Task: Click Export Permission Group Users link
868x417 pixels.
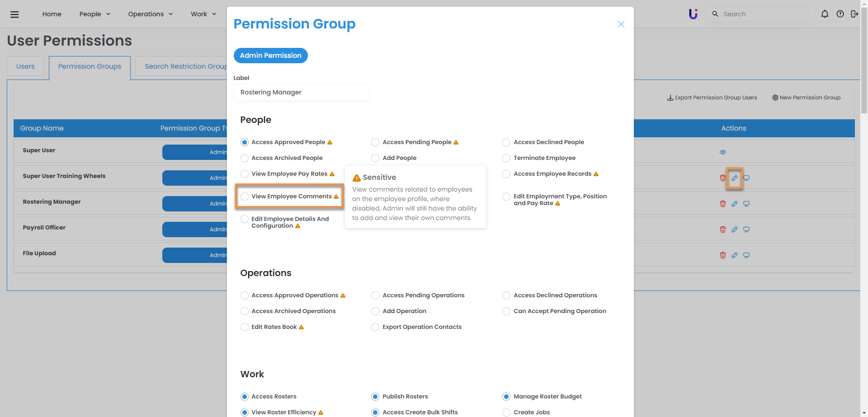Action: coord(712,98)
